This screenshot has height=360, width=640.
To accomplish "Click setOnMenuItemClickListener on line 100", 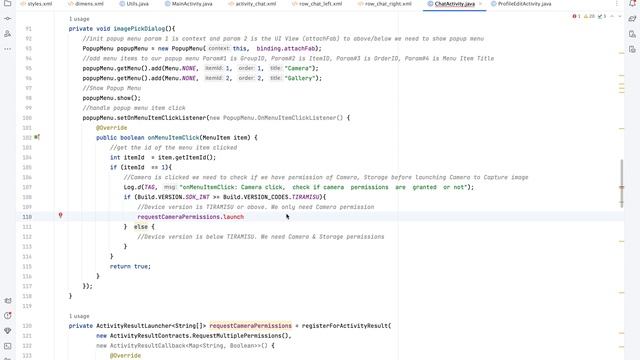I will (161, 118).
